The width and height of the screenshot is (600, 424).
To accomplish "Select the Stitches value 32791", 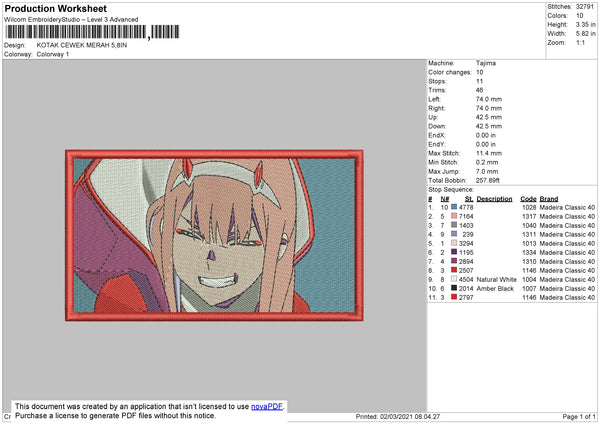I will pos(585,7).
